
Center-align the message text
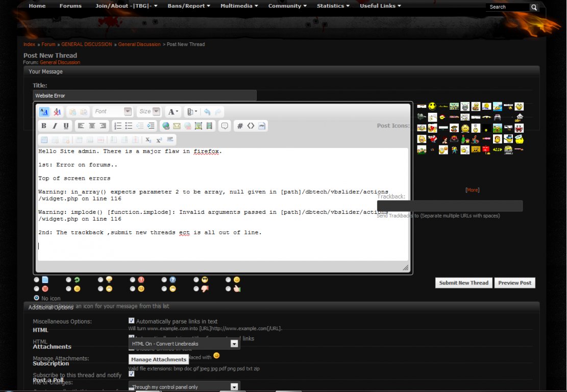click(x=92, y=126)
